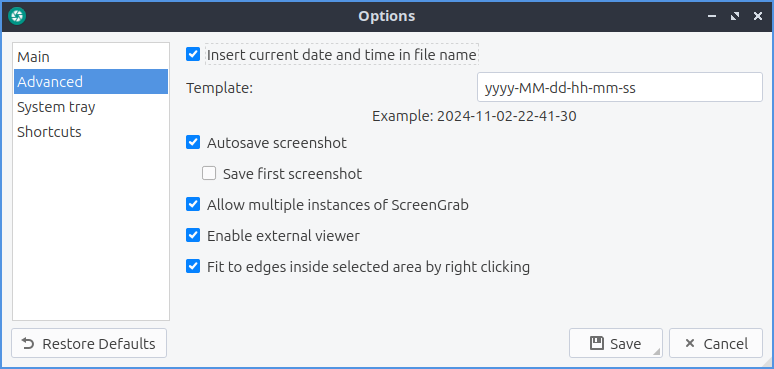Select the Advanced category in the sidebar
The width and height of the screenshot is (774, 369).
91,81
